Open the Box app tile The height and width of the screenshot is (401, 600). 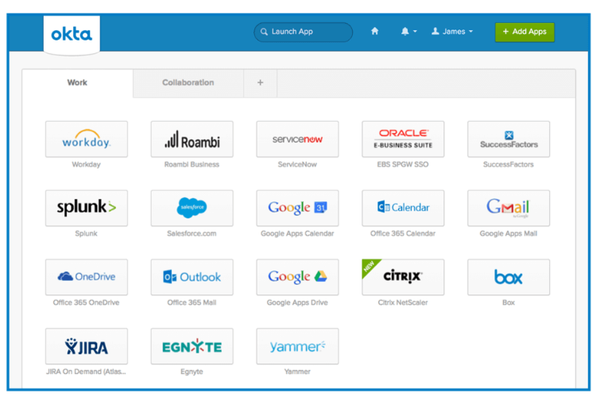tap(509, 277)
